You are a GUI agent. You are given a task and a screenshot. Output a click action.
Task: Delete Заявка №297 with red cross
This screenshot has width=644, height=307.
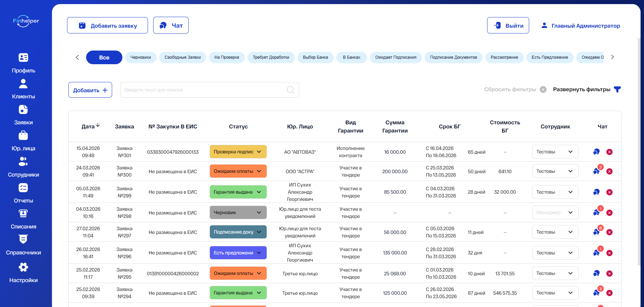609,232
